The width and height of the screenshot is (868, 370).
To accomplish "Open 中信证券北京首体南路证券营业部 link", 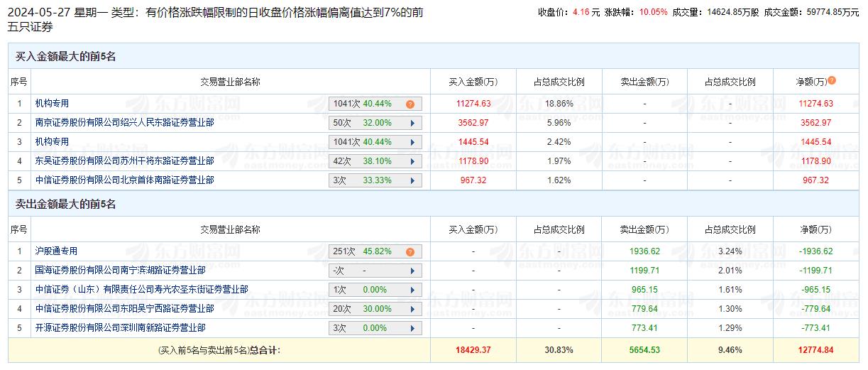I will [124, 180].
